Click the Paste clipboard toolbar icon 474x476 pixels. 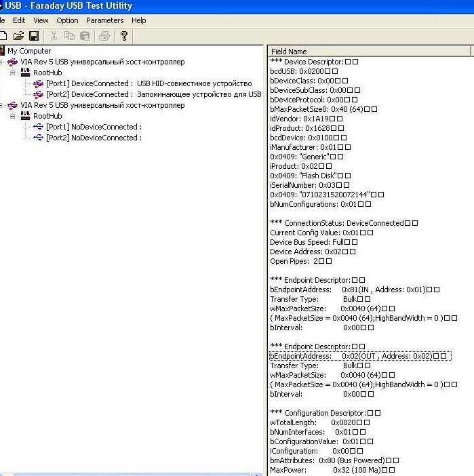click(x=85, y=36)
